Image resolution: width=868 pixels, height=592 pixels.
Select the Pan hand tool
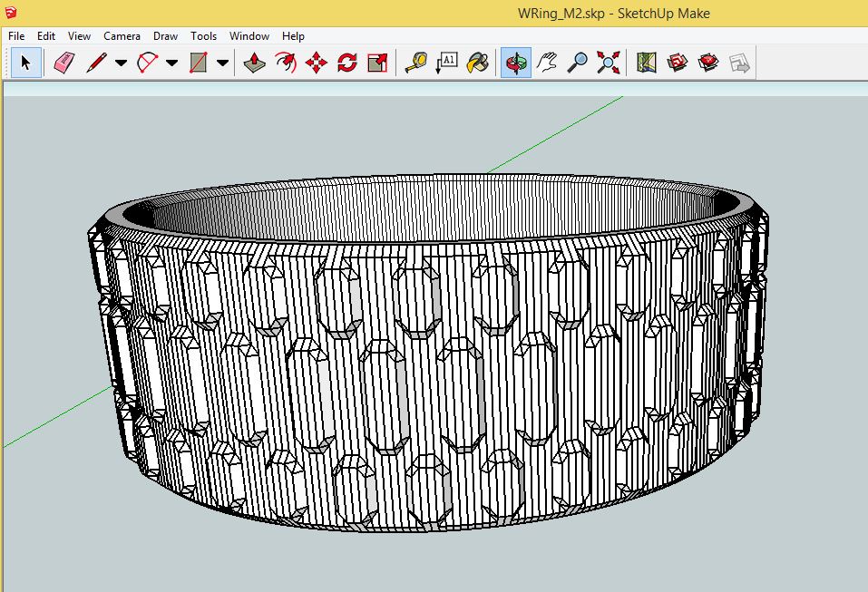[x=547, y=63]
